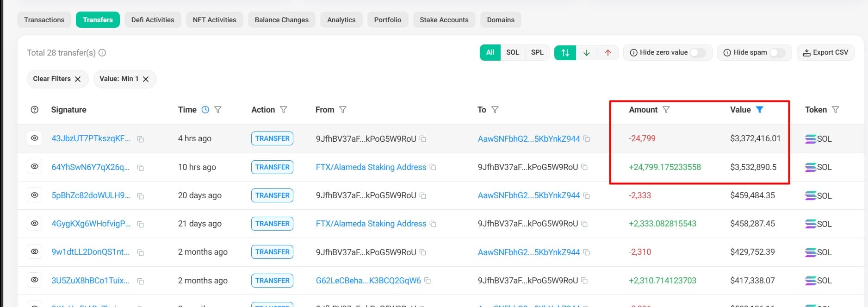This screenshot has height=307, width=868.
Task: Click the clock icon beside Time
Action: 205,110
